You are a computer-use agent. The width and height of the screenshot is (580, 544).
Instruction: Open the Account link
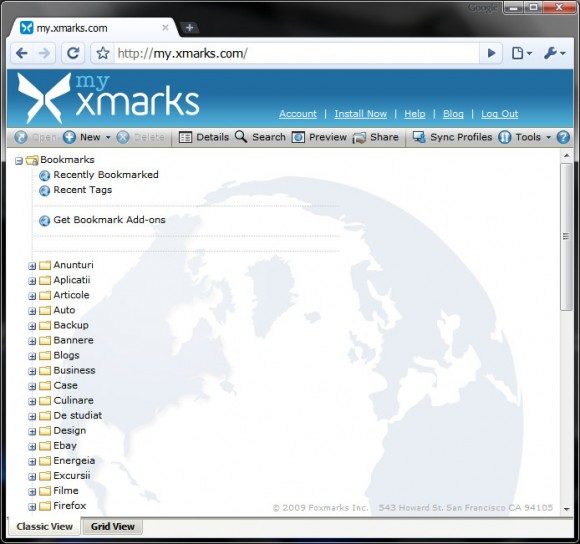[298, 114]
